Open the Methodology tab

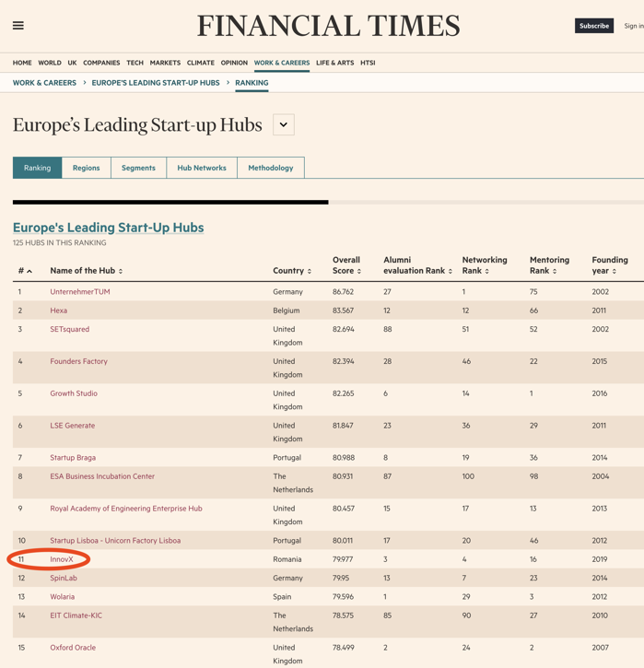[x=271, y=168]
